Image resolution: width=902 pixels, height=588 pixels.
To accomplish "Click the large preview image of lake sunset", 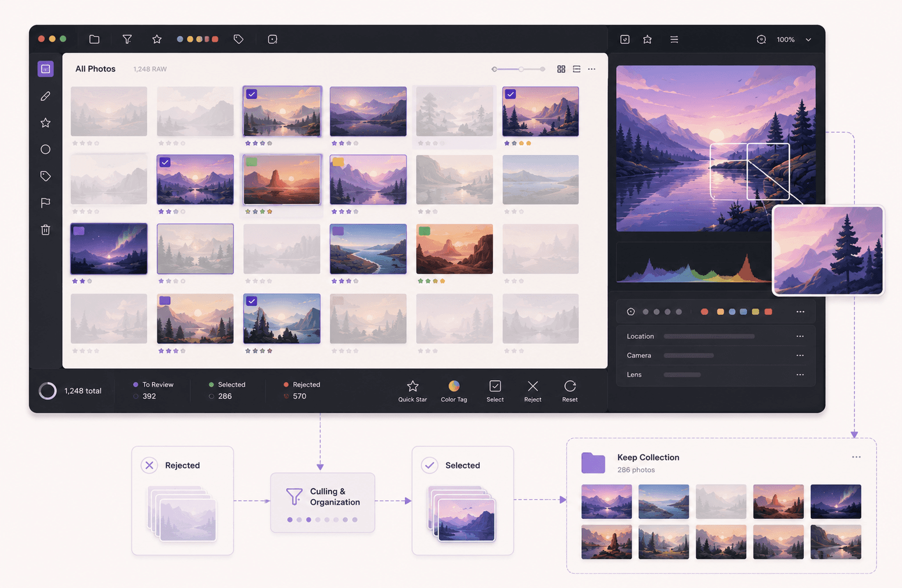I will [x=716, y=148].
